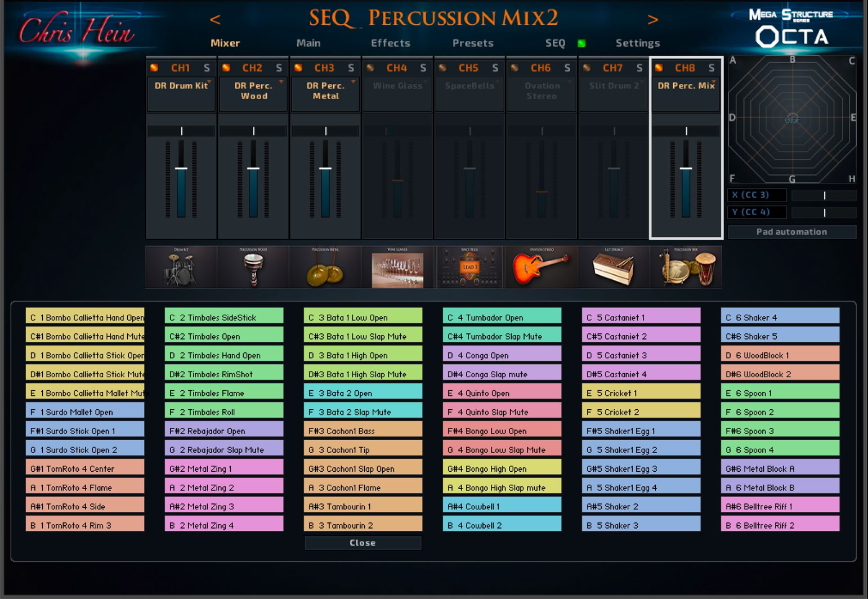The width and height of the screenshot is (868, 599).
Task: Click the Pad automation button
Action: 791,232
